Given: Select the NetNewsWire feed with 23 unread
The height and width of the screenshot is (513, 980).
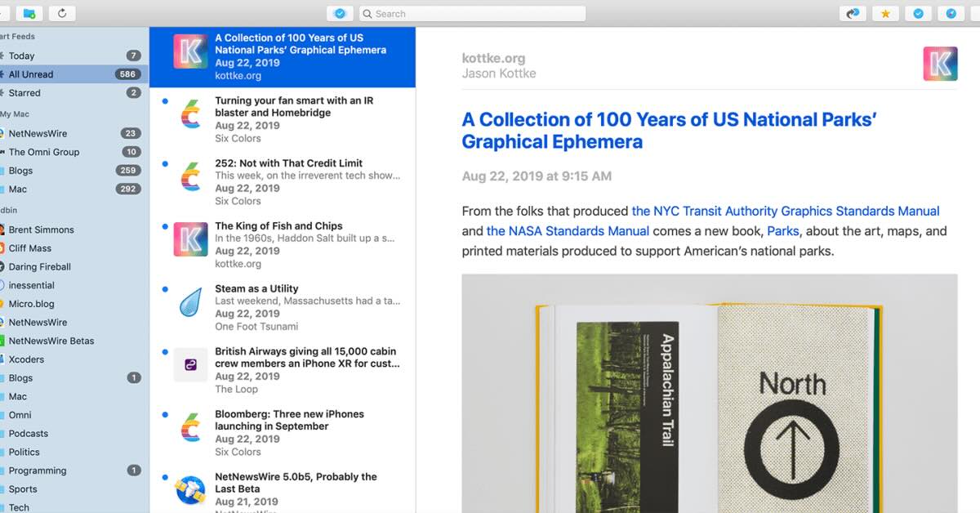Looking at the screenshot, I should [x=74, y=133].
